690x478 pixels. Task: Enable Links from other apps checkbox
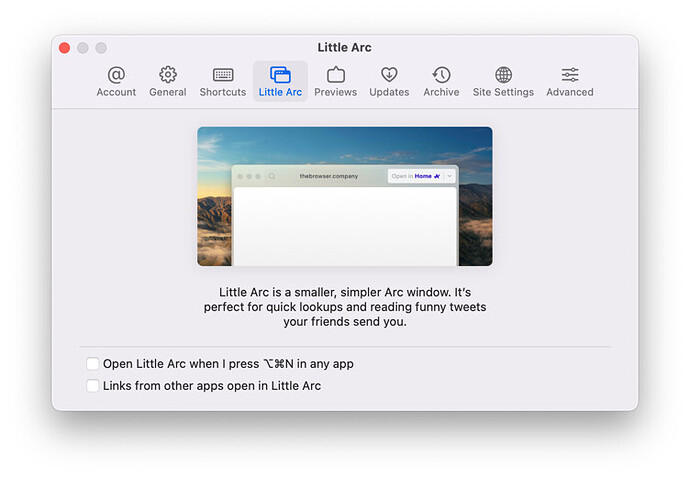(x=92, y=386)
